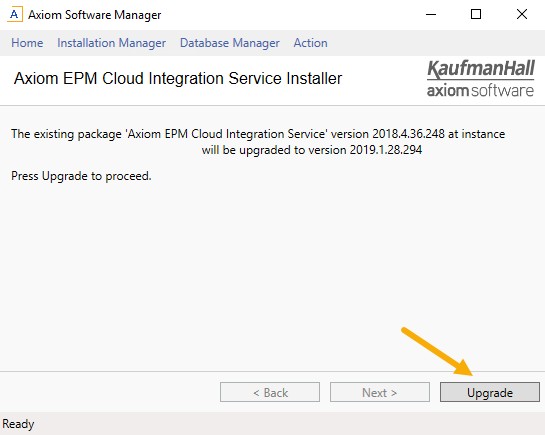Close the Axiom Software Manager window
This screenshot has height=435, width=545.
click(522, 15)
